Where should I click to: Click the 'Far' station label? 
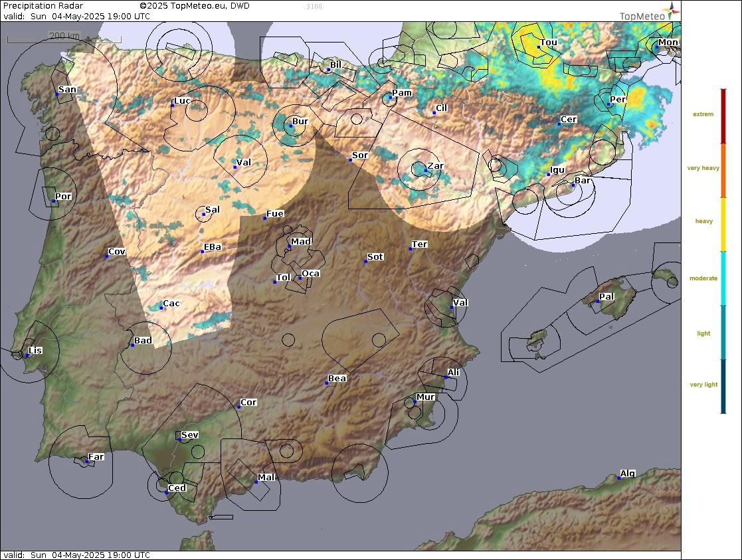click(x=96, y=457)
